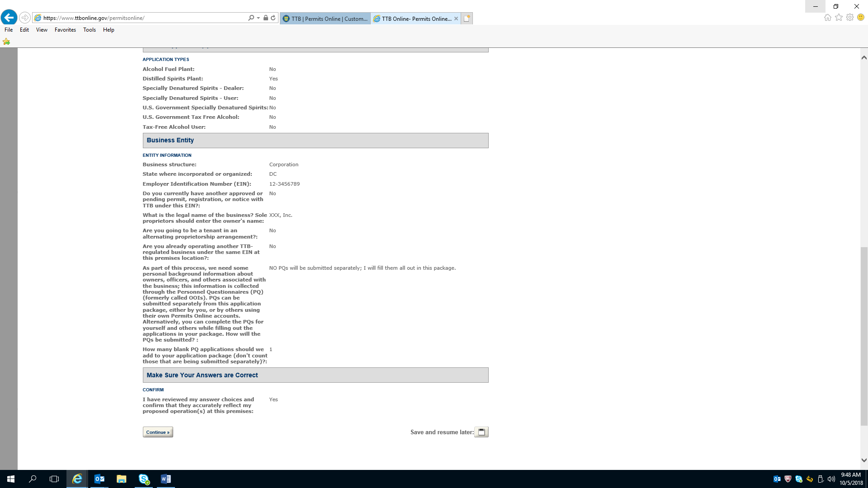Click the browser Forward arrow button

pyautogui.click(x=25, y=18)
